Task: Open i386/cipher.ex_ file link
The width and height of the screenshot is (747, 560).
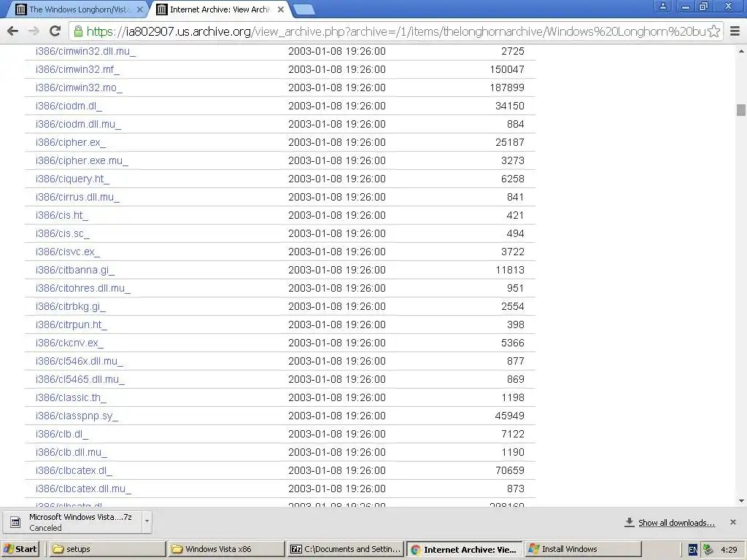Action: [x=71, y=142]
